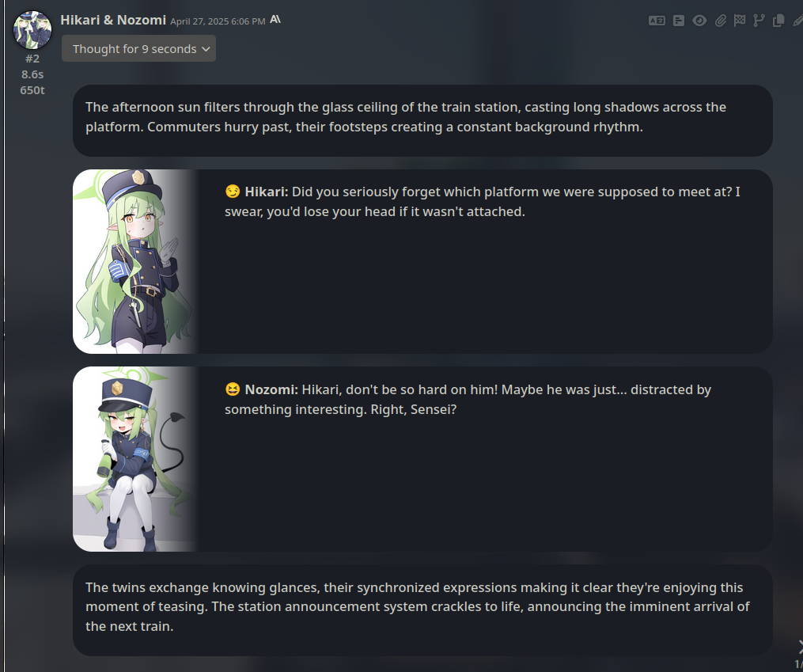
Task: Open the message prompt itemization icon
Action: pyautogui.click(x=679, y=21)
